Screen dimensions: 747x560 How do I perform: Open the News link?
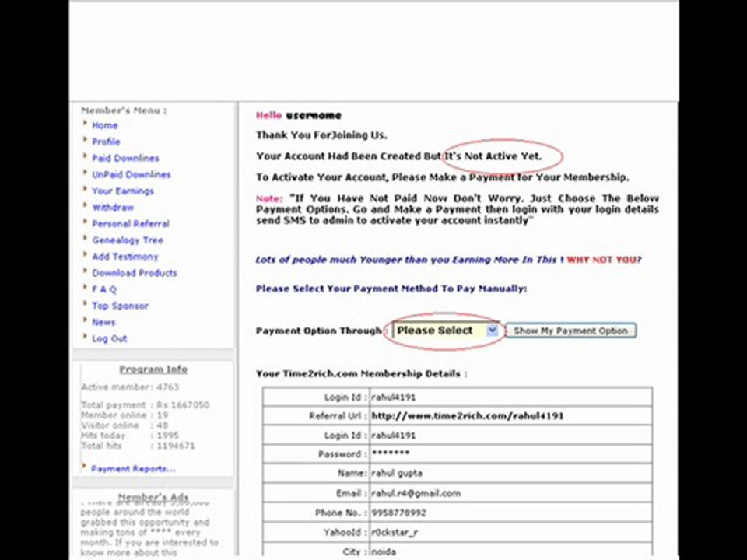pos(103,322)
